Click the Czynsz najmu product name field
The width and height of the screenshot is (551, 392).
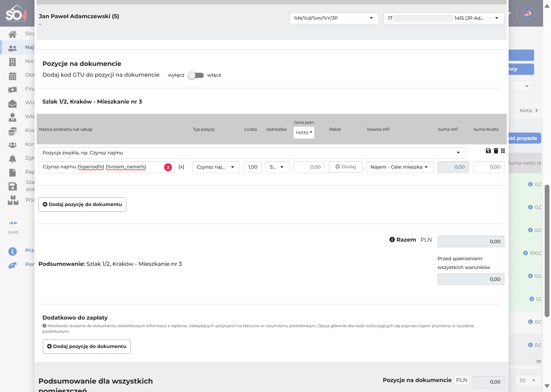tap(106, 167)
